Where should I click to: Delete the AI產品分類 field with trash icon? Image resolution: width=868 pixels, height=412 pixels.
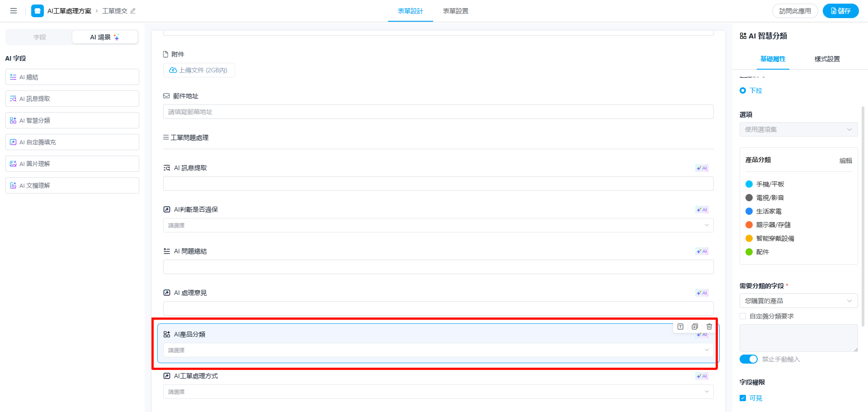pos(709,327)
